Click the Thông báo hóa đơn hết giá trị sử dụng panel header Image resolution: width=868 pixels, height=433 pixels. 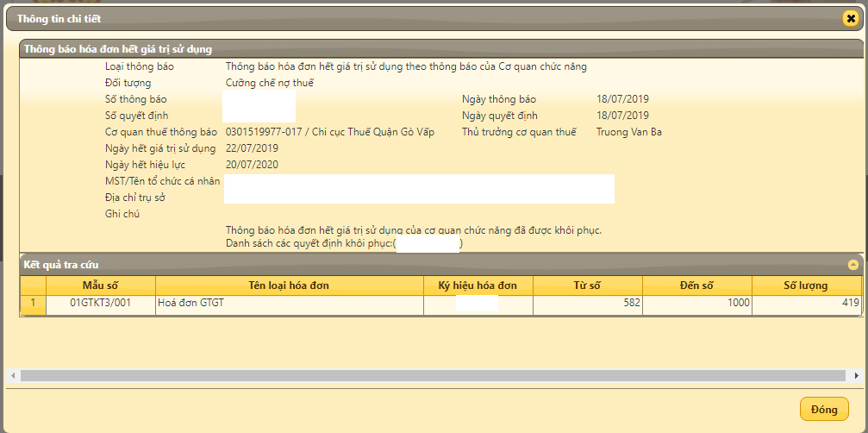(441, 48)
